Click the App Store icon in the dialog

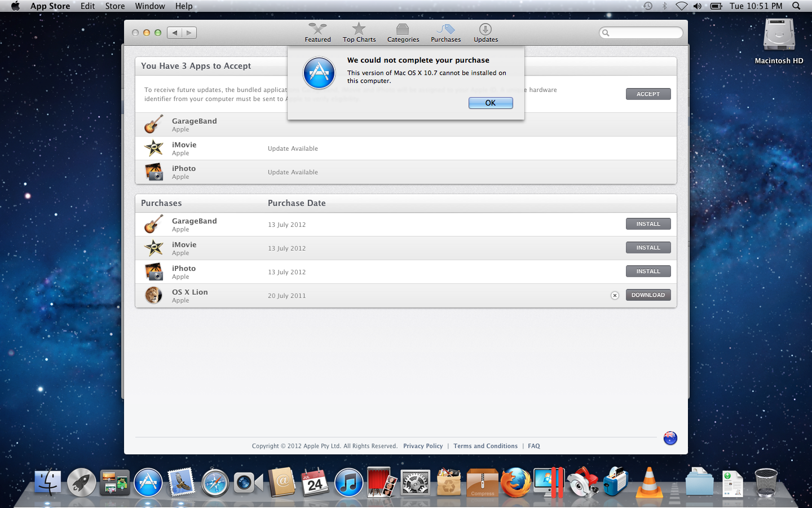[x=319, y=73]
